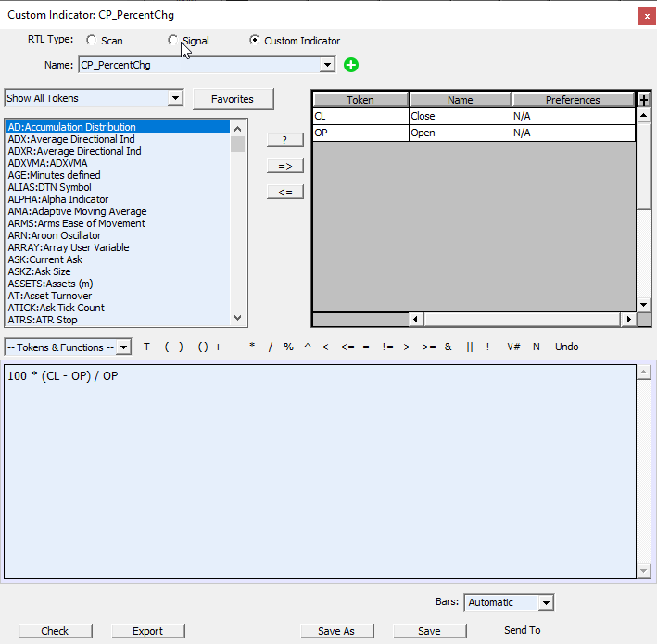657x644 pixels.
Task: Open the Show All Tokens dropdown
Action: [175, 98]
